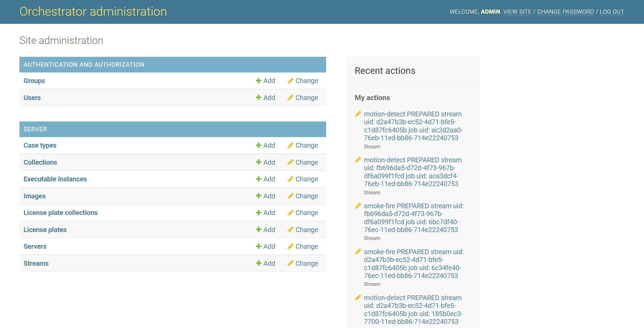
Task: Open the View Site link
Action: 517,12
